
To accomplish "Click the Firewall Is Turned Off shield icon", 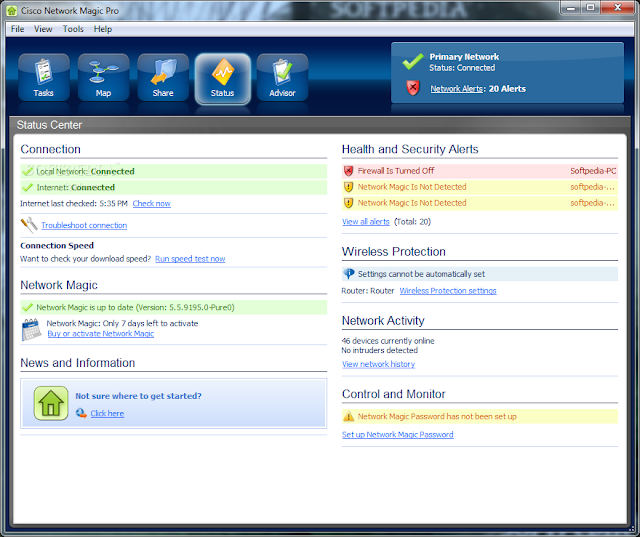I will pos(348,171).
